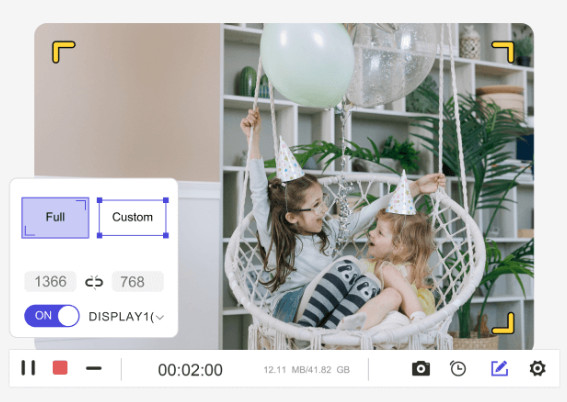Click the 00:02:00 recording timer
This screenshot has width=567, height=402.
coord(190,370)
